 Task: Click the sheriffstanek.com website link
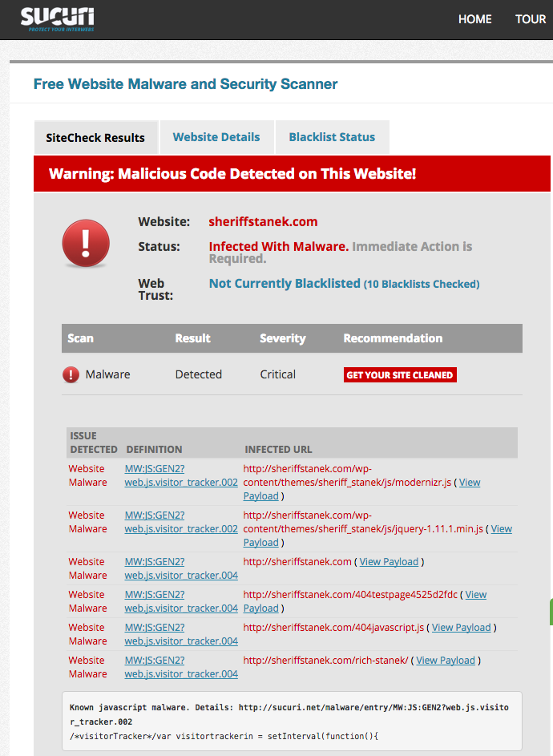[x=263, y=221]
